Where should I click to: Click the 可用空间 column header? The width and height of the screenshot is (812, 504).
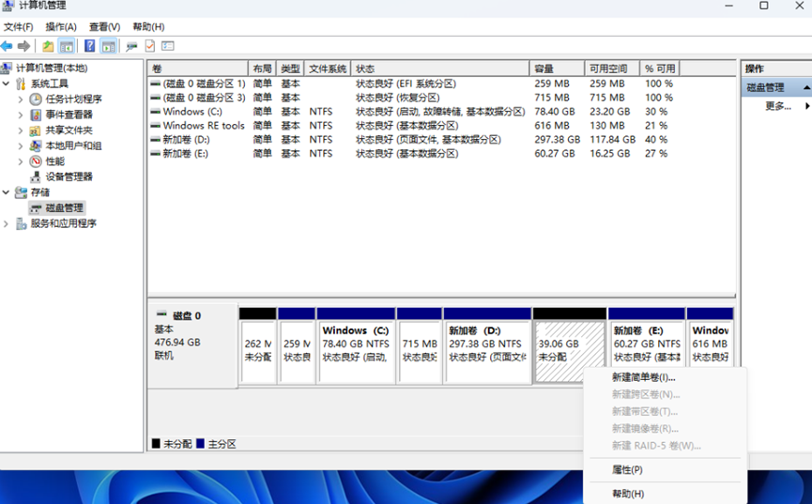tap(612, 69)
